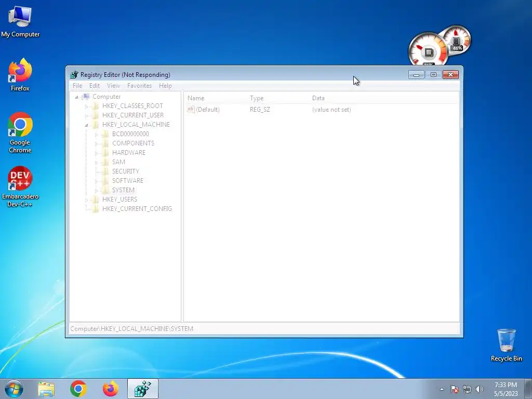
Task: Expand the SOFTWARE key arrow
Action: click(x=96, y=181)
